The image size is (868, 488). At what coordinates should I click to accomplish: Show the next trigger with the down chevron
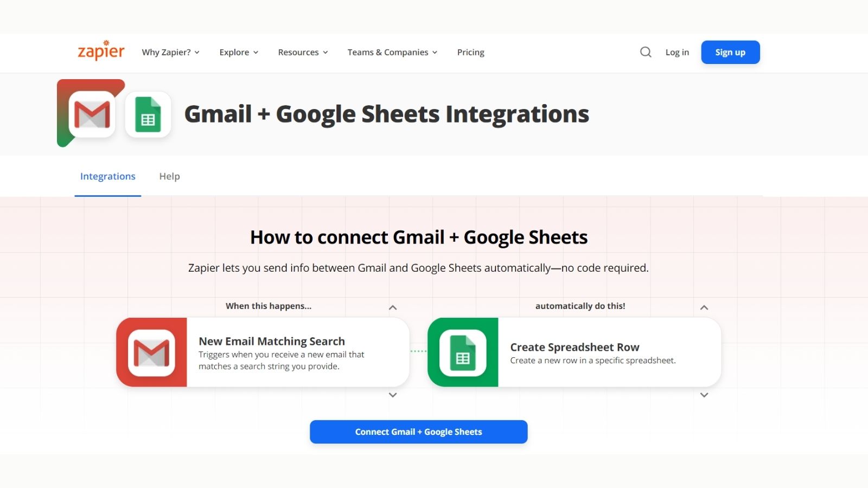point(393,395)
